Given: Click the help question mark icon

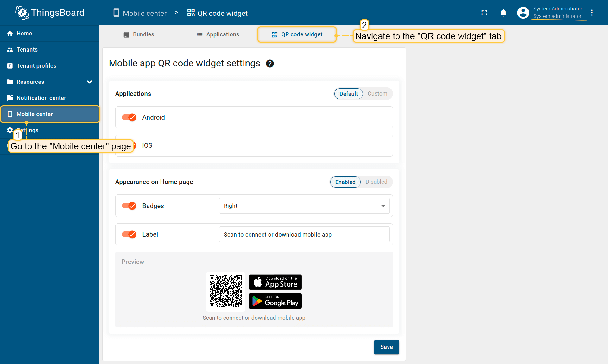Looking at the screenshot, I should [x=270, y=64].
